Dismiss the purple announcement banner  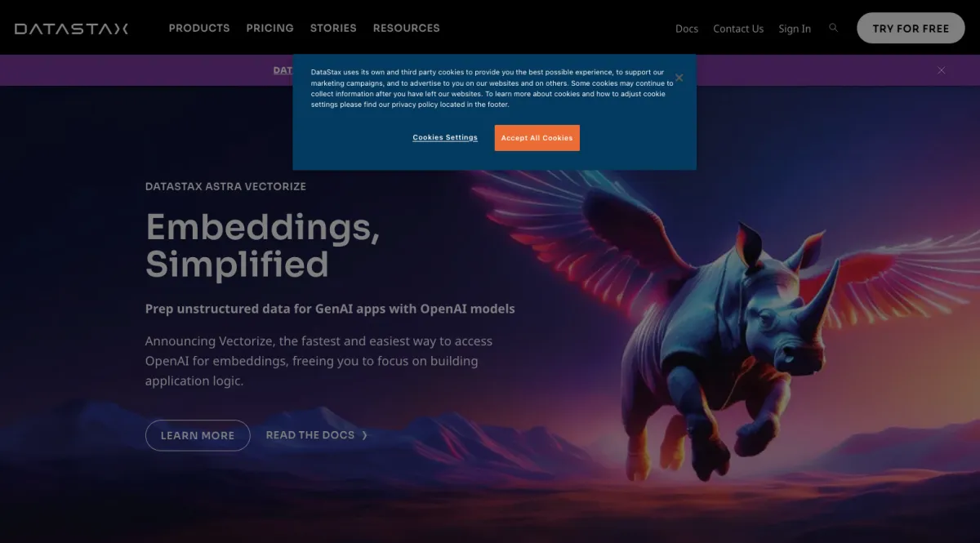tap(941, 70)
